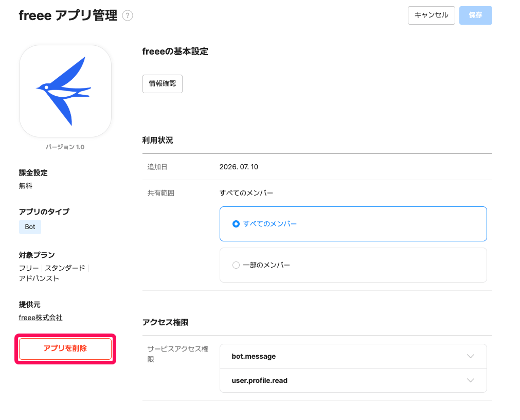The height and width of the screenshot is (420, 520).
Task: Click the 利用状況 section heading
Action: 157,141
